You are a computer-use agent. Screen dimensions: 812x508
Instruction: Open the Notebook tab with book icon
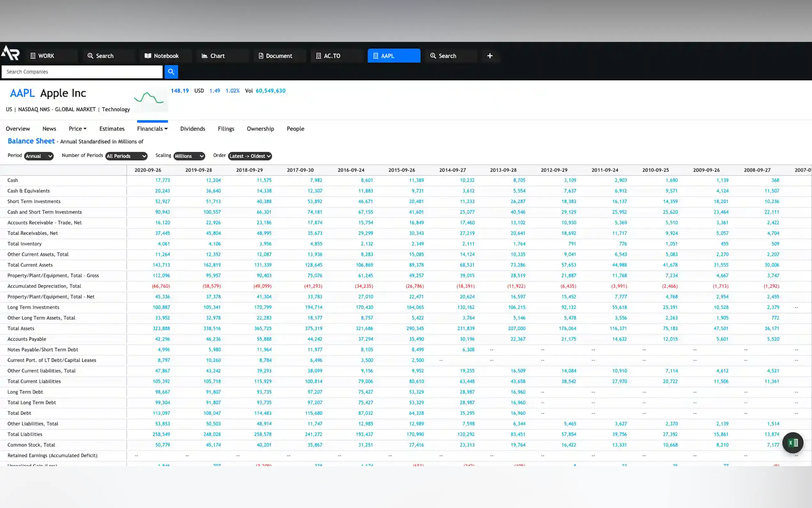tap(162, 56)
